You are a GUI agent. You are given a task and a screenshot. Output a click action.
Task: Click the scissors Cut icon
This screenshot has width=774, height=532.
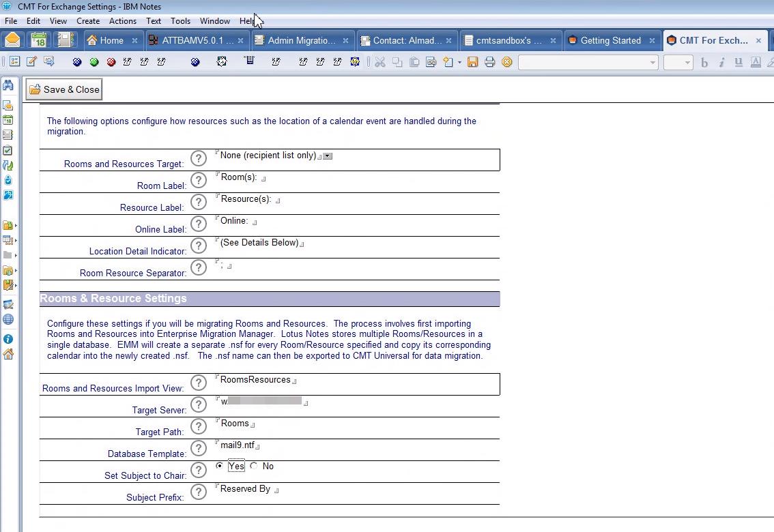pyautogui.click(x=380, y=62)
